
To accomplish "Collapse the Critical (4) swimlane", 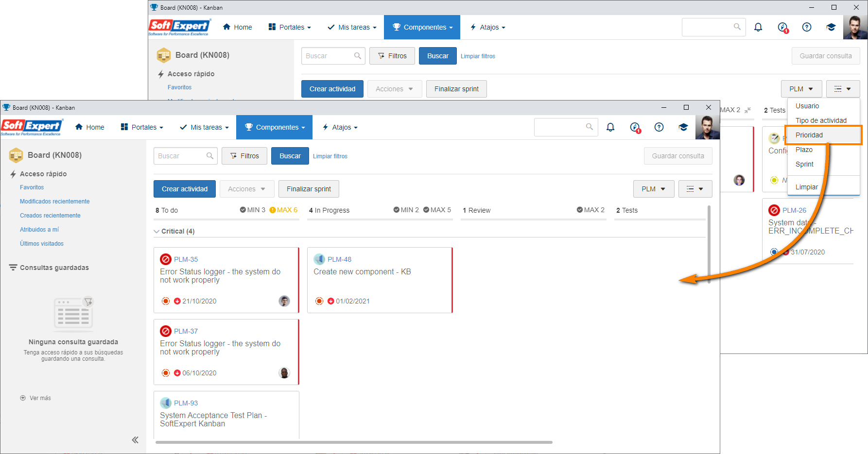I will click(156, 232).
